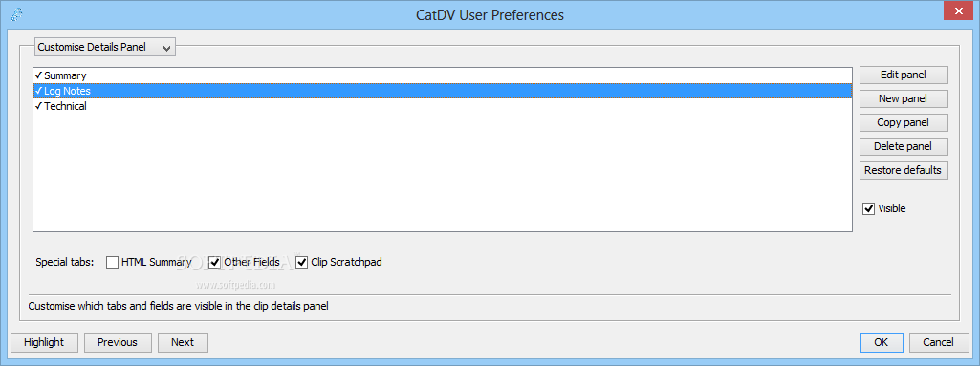Select the Technical panel entry

pyautogui.click(x=443, y=106)
